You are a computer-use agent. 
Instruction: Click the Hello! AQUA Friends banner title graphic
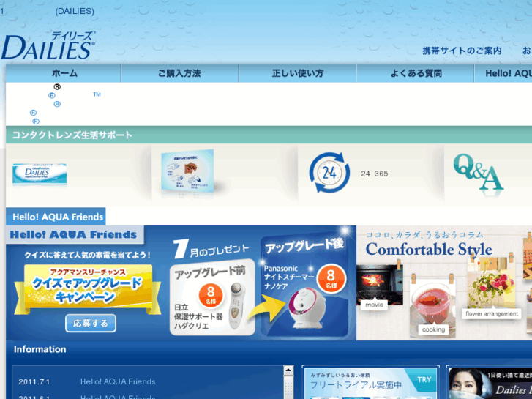point(73,235)
